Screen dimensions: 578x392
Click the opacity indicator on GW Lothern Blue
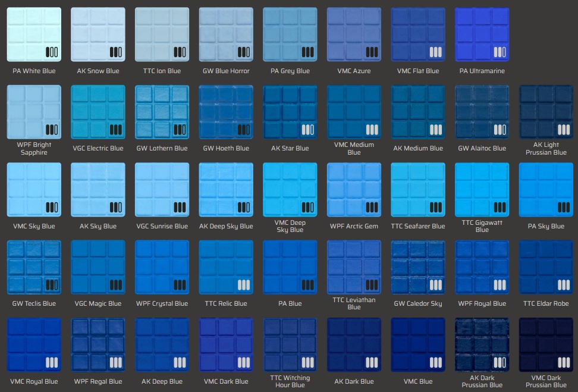pos(180,130)
